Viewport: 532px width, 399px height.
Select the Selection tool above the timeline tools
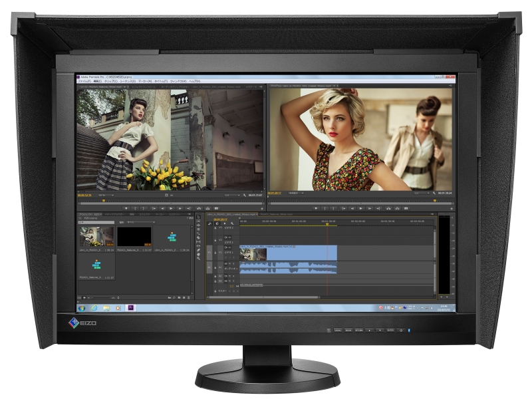tap(198, 217)
